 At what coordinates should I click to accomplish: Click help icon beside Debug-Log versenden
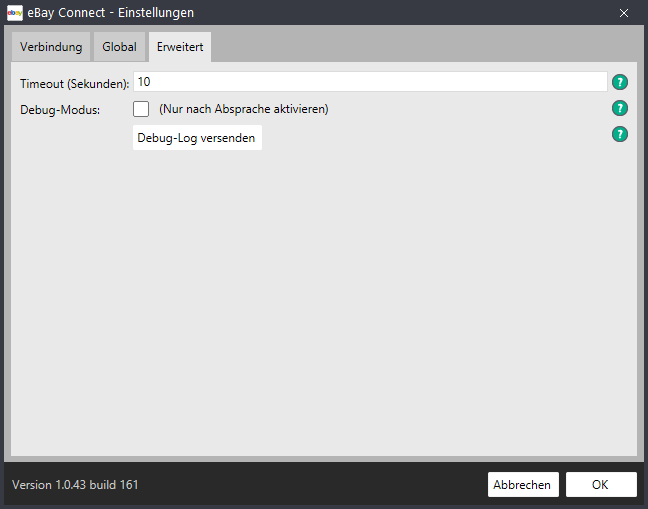point(619,134)
